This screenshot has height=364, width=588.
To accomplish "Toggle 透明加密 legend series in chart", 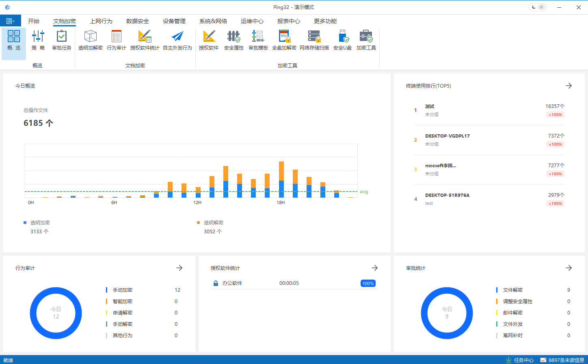I will [x=37, y=223].
